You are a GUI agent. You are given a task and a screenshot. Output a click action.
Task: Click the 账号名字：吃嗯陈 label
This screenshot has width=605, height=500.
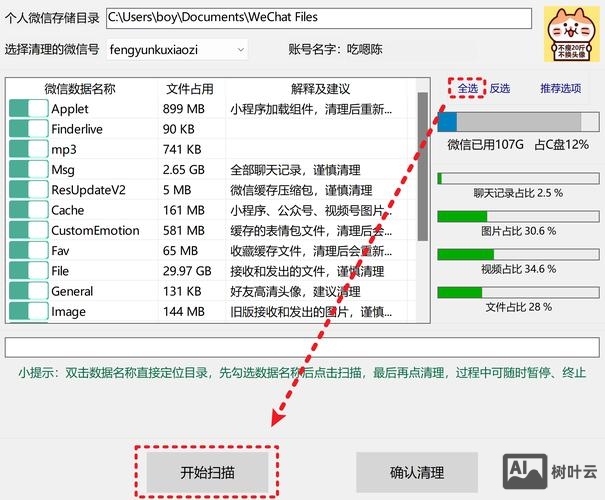335,49
